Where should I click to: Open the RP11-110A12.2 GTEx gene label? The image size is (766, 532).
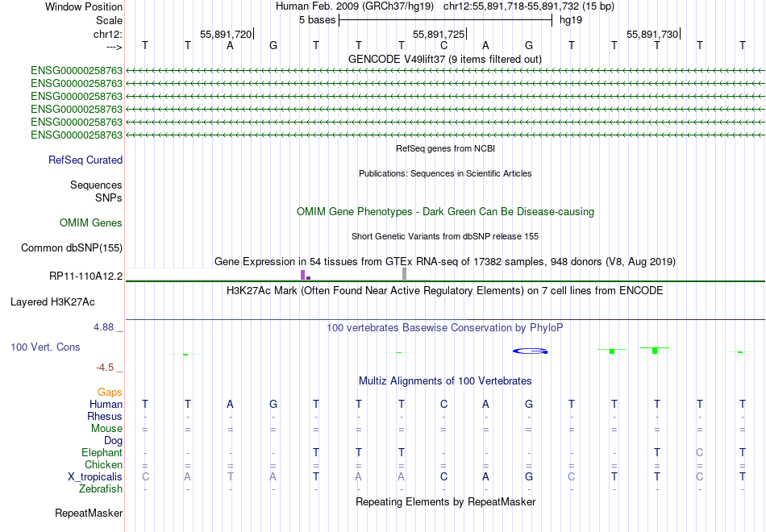click(x=86, y=276)
